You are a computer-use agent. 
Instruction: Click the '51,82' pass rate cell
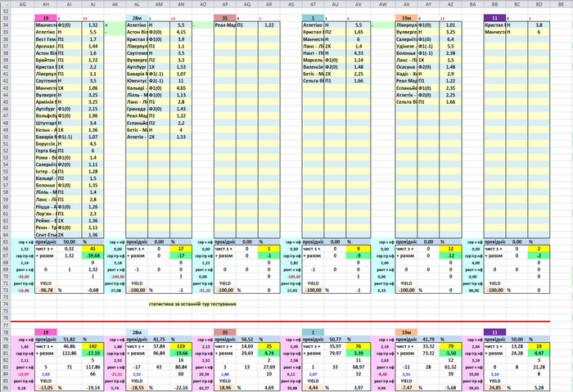pos(70,339)
